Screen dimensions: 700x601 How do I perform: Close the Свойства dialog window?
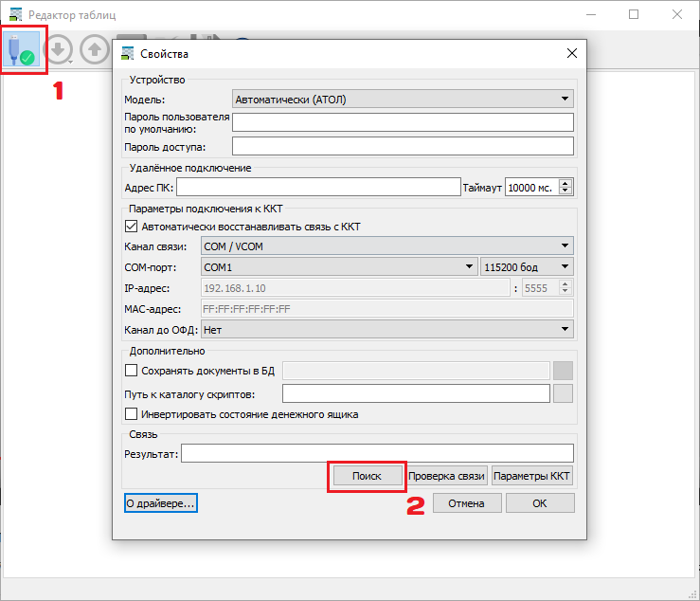point(570,54)
